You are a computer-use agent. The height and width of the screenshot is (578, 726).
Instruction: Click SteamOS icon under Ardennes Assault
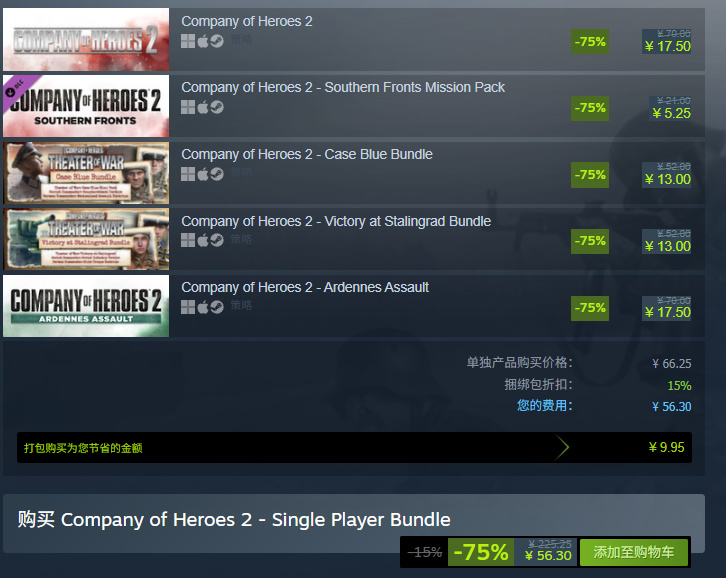[x=217, y=307]
